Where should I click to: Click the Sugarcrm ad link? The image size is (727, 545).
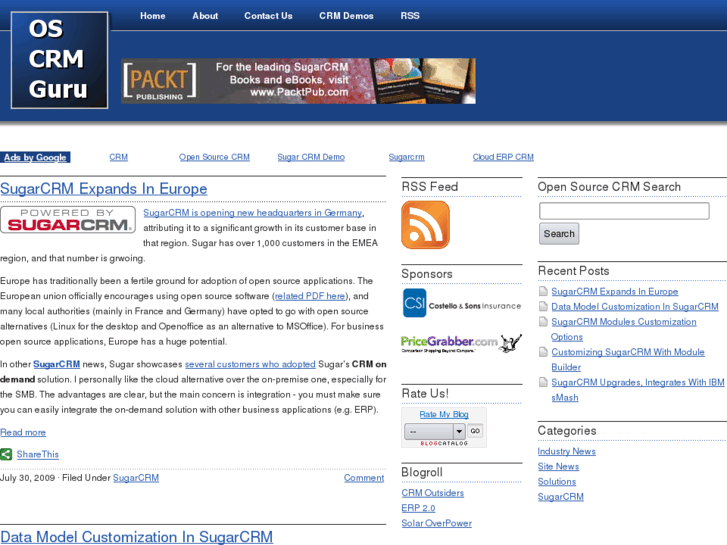(407, 157)
